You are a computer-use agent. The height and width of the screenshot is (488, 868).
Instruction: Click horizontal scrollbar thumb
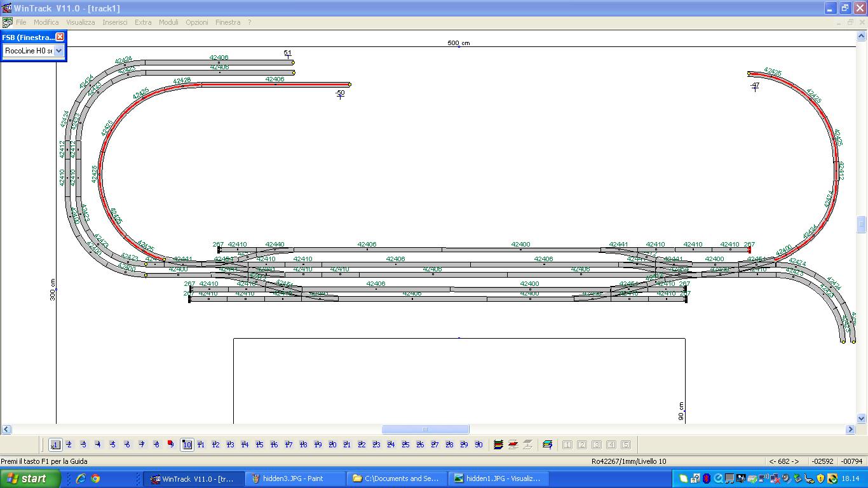425,430
